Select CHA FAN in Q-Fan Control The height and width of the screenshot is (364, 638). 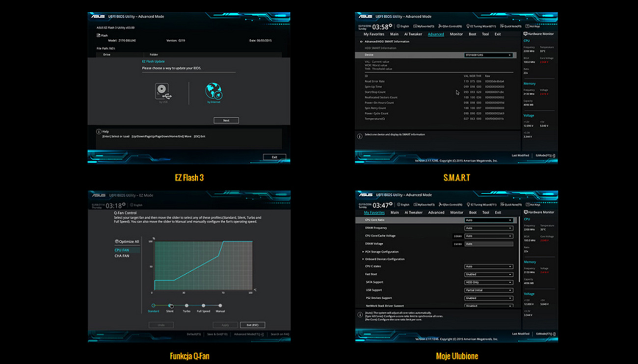122,256
